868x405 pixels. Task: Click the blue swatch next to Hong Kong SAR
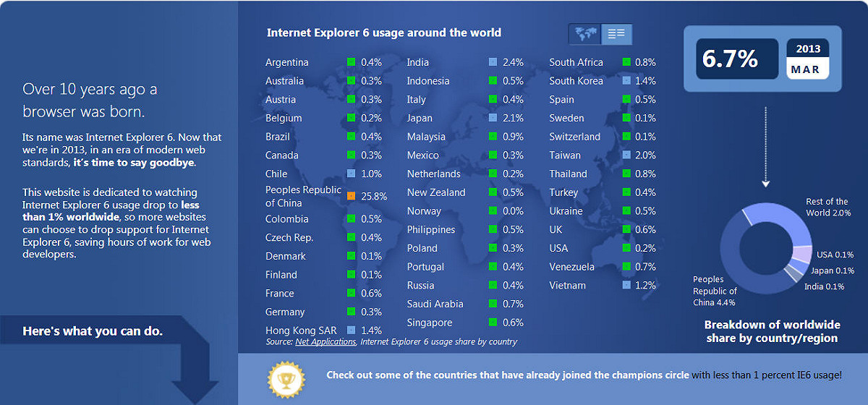point(351,330)
